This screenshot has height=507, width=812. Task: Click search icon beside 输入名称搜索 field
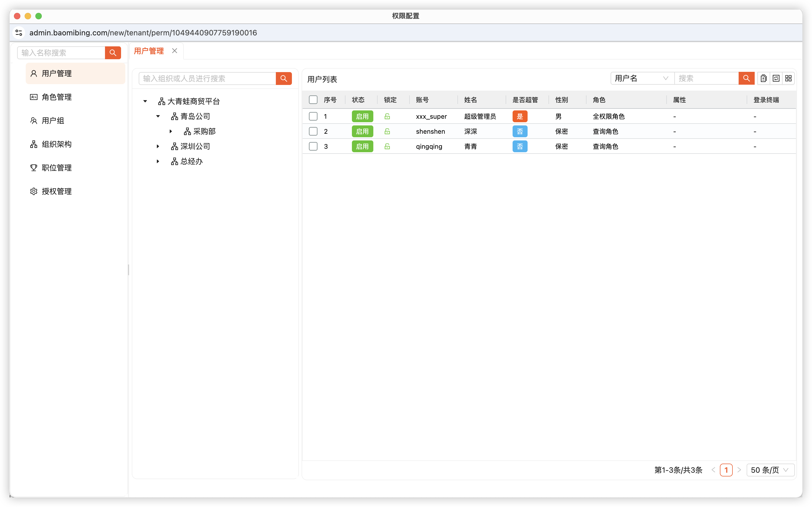coord(112,53)
